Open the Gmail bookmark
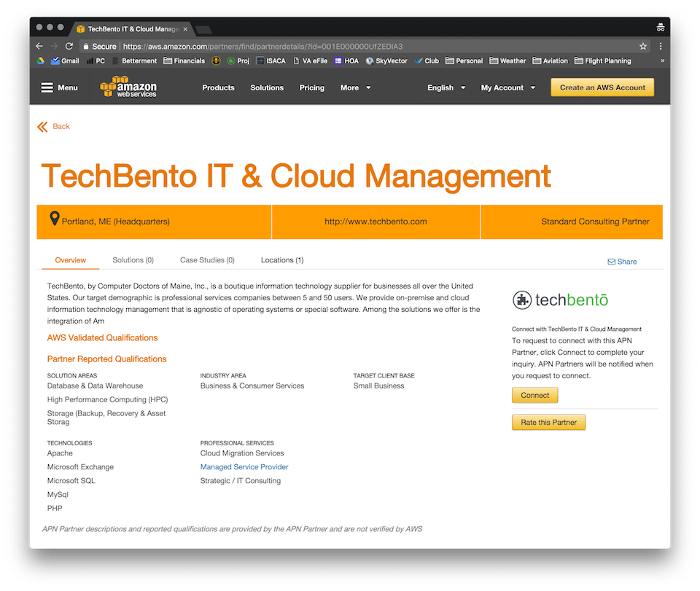Viewport: 700px width, 591px height. 65,60
